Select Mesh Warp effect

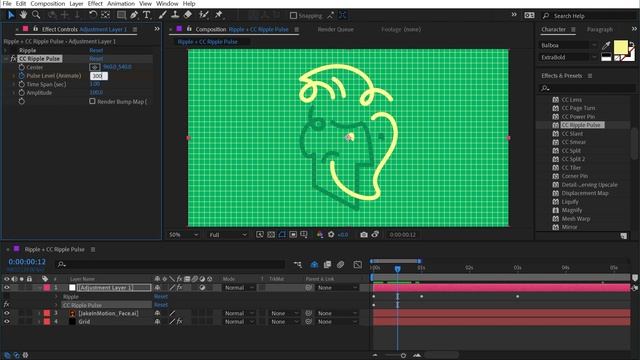coord(576,219)
